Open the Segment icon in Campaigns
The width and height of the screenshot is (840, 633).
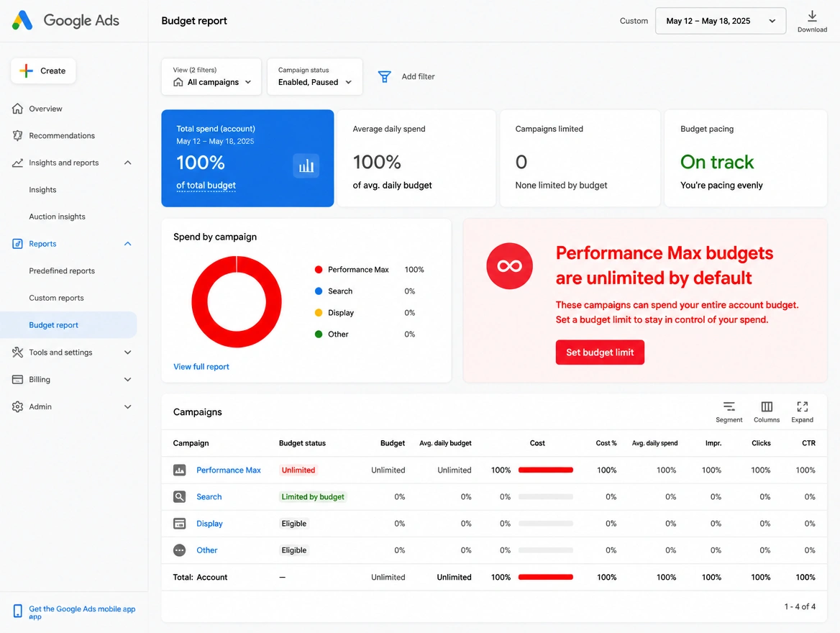[x=729, y=407]
